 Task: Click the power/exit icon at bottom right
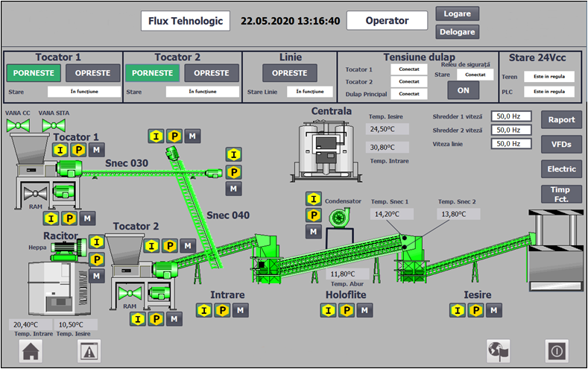(x=556, y=350)
